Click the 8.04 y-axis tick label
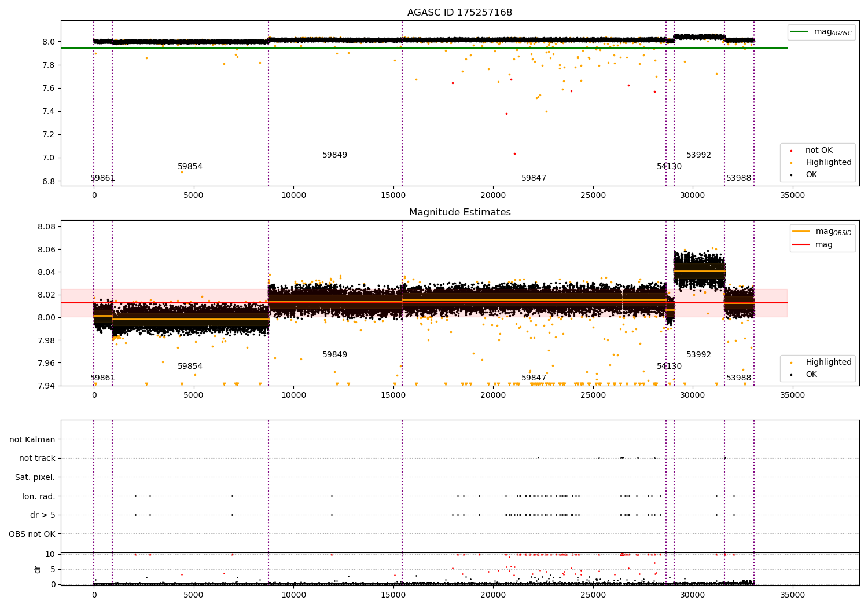The image size is (868, 608). [x=46, y=272]
